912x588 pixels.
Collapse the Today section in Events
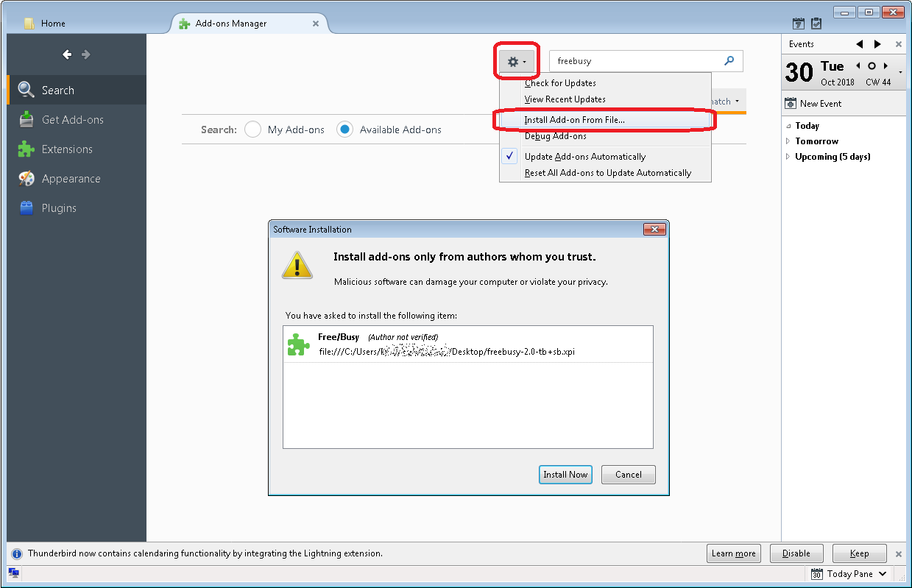point(788,126)
